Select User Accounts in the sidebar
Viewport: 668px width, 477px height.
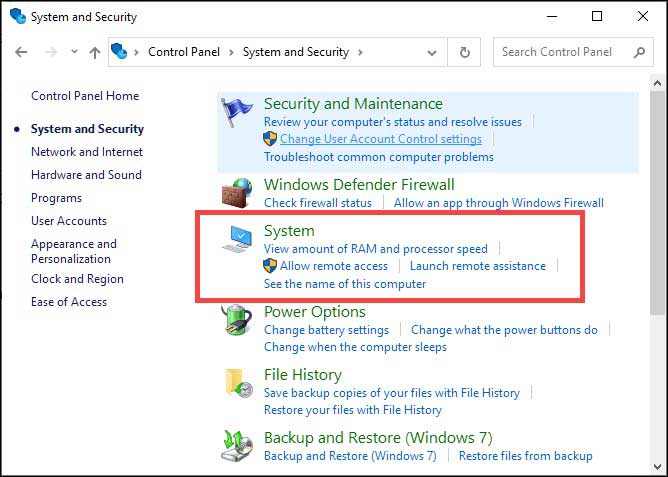[x=69, y=221]
